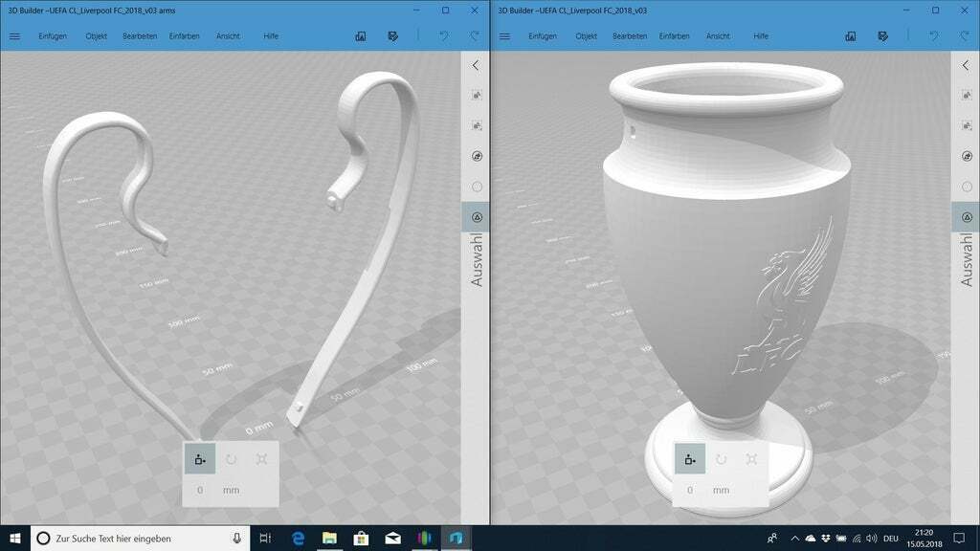This screenshot has width=980, height=551.
Task: Click deselect-all icon in arms window side panel
Action: click(477, 125)
